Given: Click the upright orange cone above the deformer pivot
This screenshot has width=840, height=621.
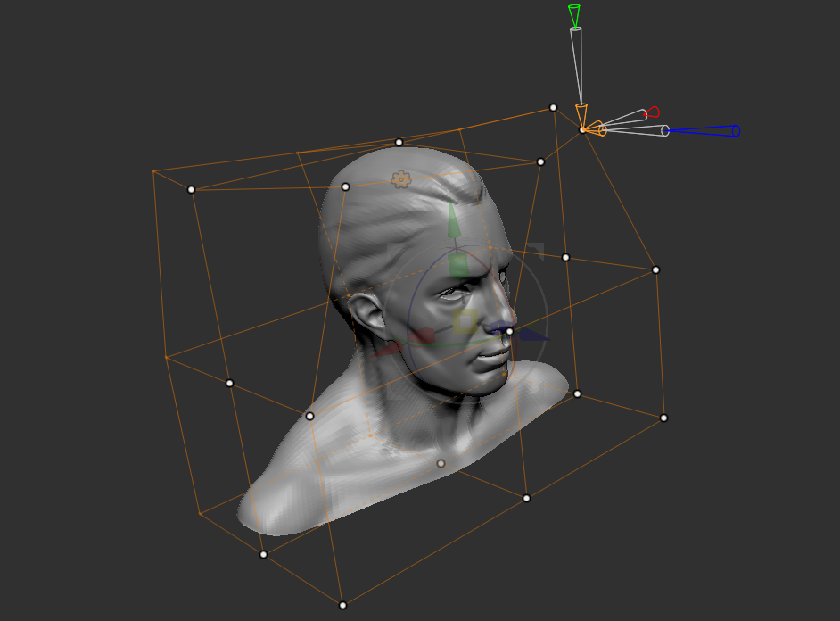Looking at the screenshot, I should point(581,115).
